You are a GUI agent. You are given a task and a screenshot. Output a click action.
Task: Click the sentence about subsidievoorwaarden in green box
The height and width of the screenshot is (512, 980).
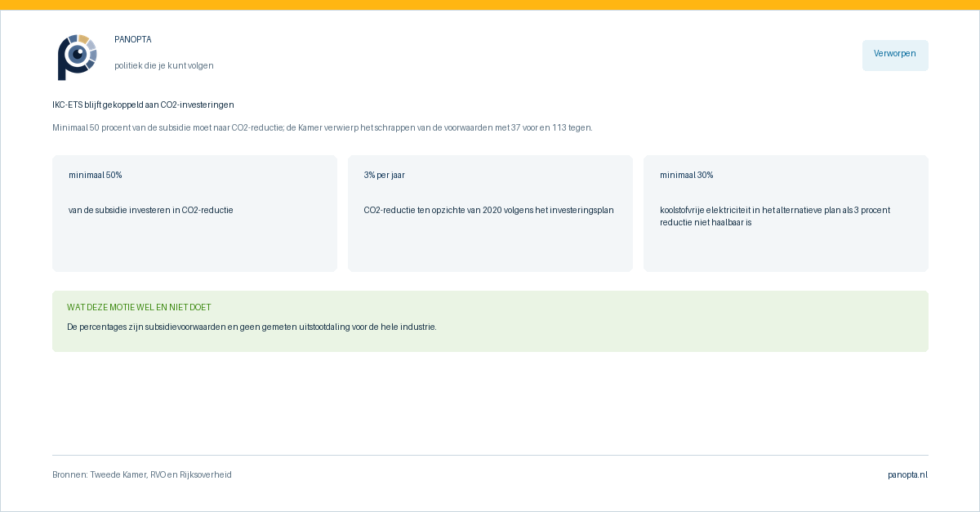coord(252,327)
